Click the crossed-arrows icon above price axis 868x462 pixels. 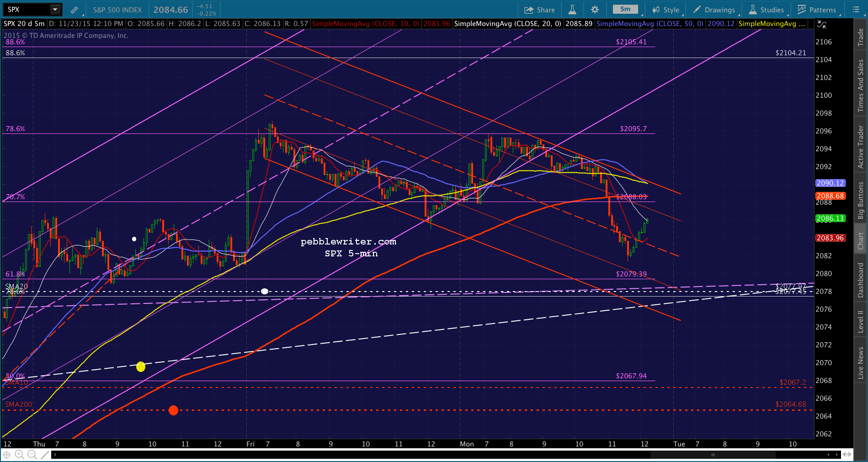(x=822, y=24)
